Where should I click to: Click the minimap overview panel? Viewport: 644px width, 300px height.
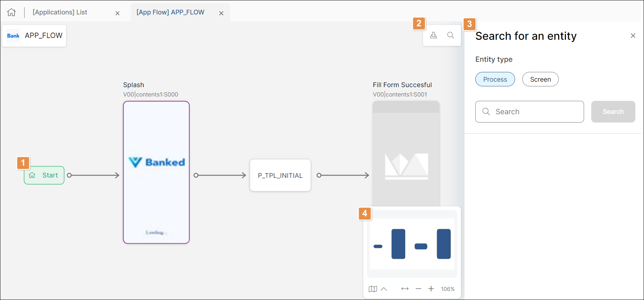412,244
